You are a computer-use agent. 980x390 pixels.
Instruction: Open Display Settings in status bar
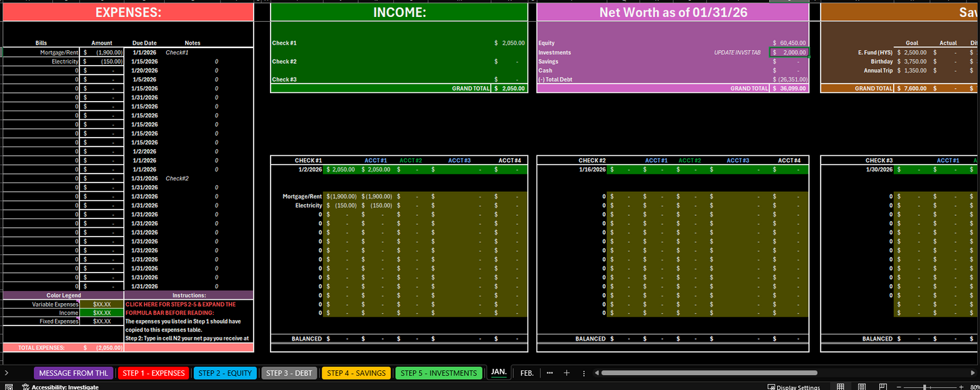tap(793, 387)
